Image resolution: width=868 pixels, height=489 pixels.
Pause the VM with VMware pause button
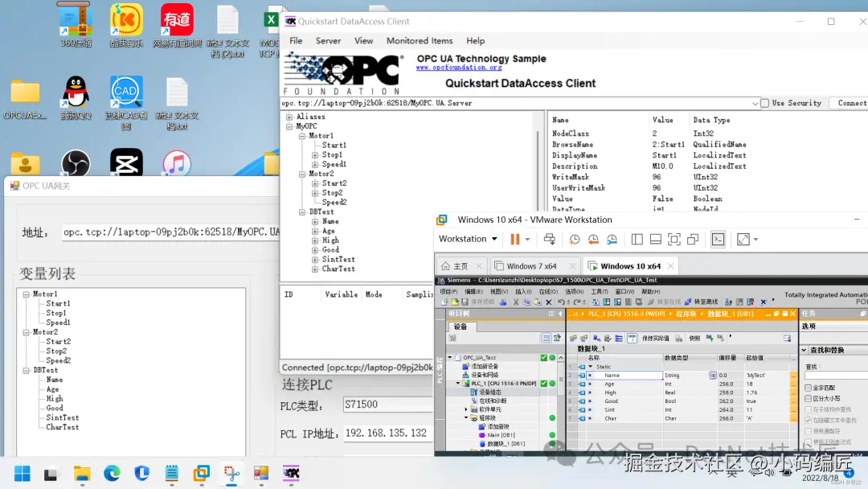pos(515,239)
